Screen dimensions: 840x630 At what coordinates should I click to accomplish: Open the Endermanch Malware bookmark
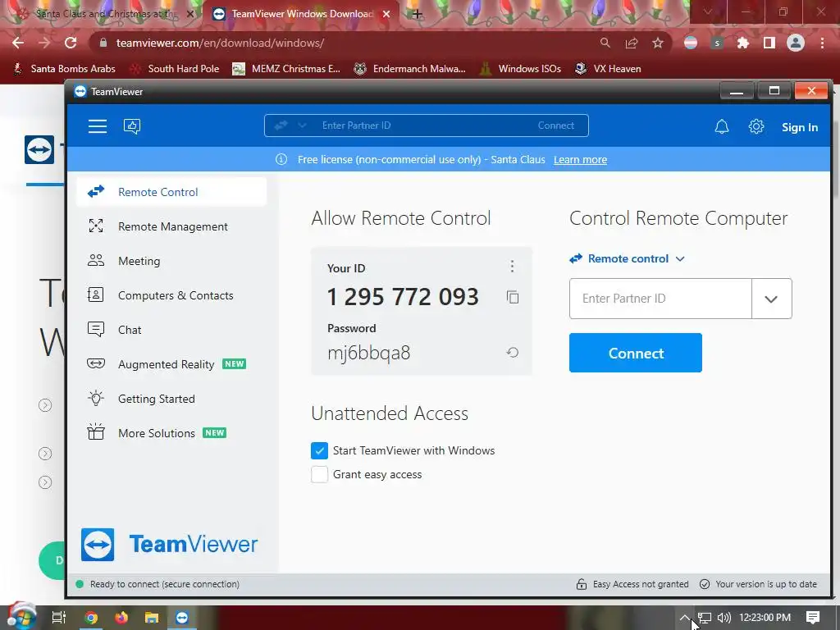pos(410,69)
